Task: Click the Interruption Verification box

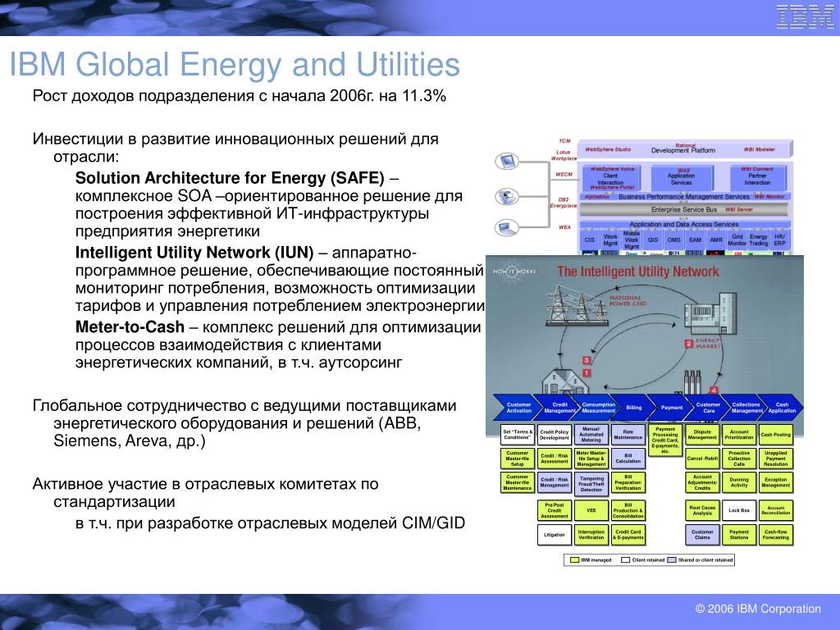Action: (591, 535)
